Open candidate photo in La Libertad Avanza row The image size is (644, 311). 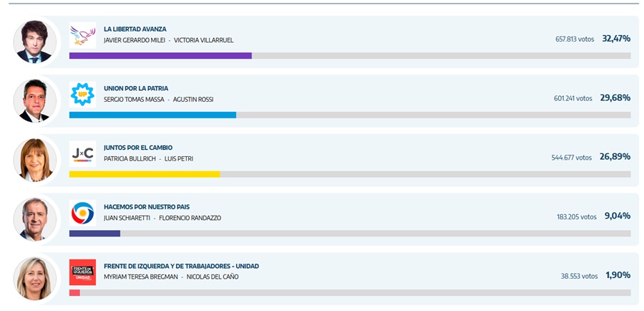(x=34, y=42)
